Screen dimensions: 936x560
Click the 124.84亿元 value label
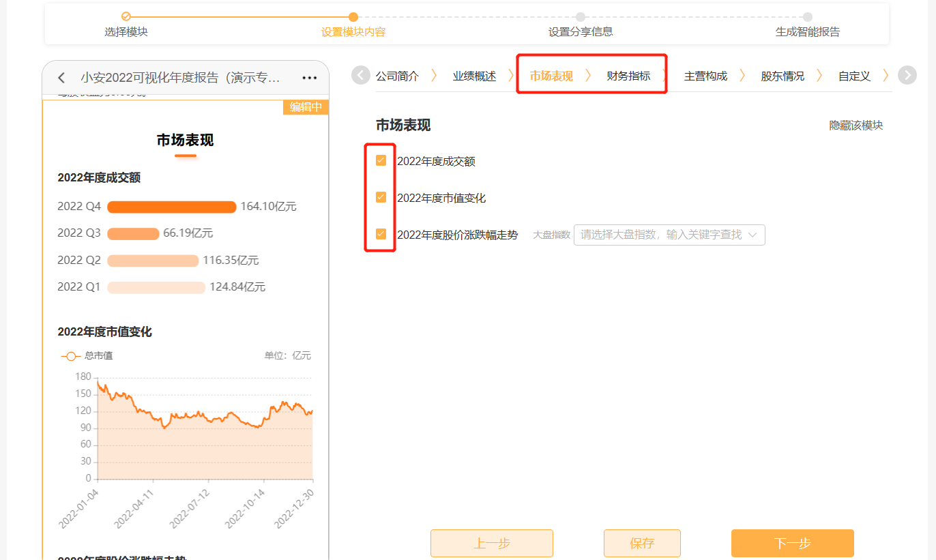point(237,287)
